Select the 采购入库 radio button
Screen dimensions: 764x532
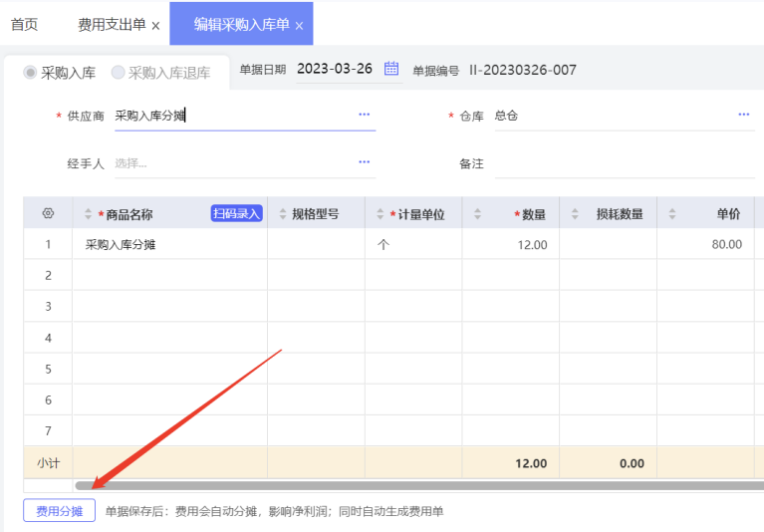[30, 73]
